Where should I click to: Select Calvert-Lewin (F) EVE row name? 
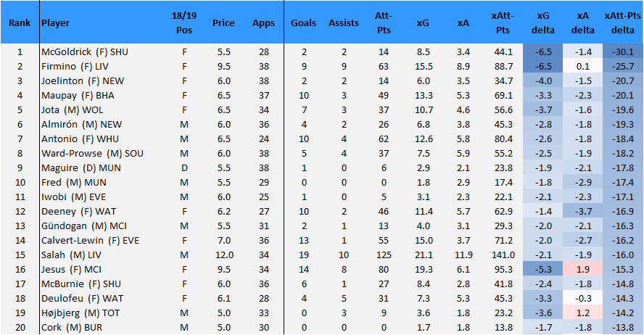[91, 241]
